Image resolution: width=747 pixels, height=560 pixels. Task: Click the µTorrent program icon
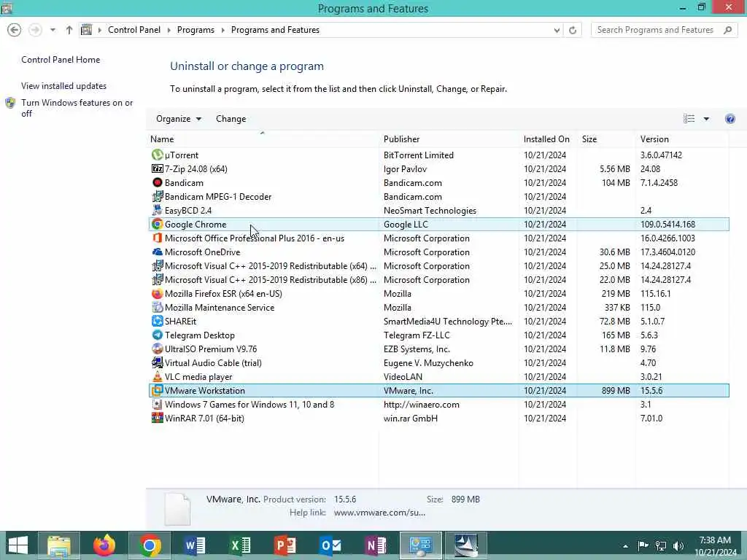point(158,155)
